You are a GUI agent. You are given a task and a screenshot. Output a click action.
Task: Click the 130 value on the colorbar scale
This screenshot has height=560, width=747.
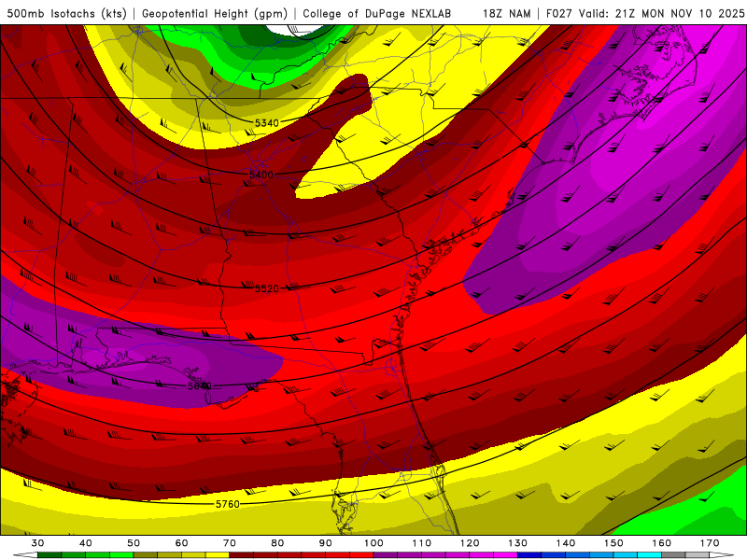[x=517, y=543]
